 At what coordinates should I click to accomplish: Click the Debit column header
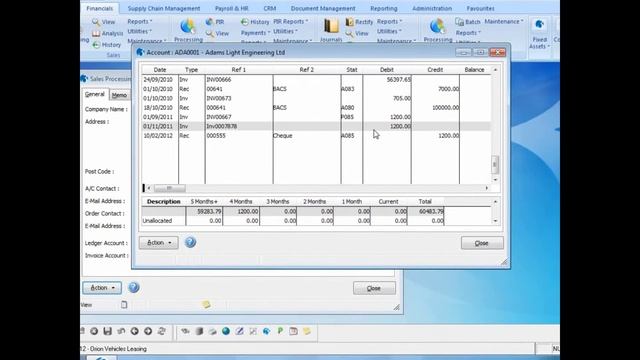(387, 70)
